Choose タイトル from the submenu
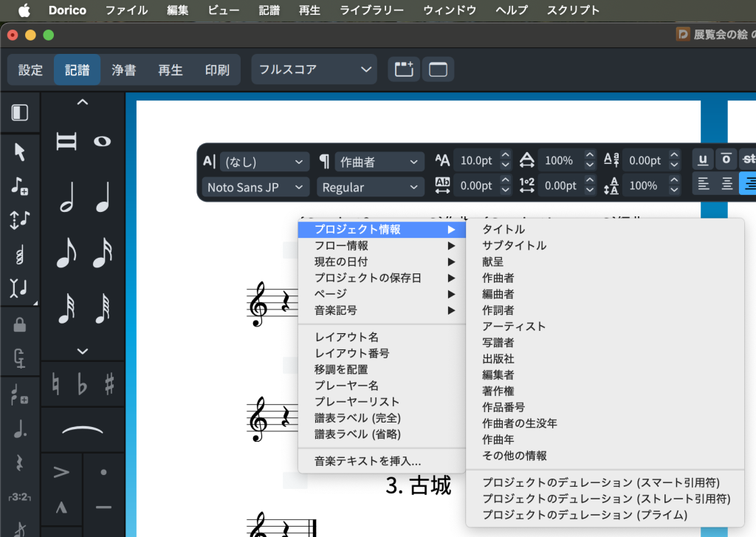The width and height of the screenshot is (756, 537). click(x=504, y=230)
